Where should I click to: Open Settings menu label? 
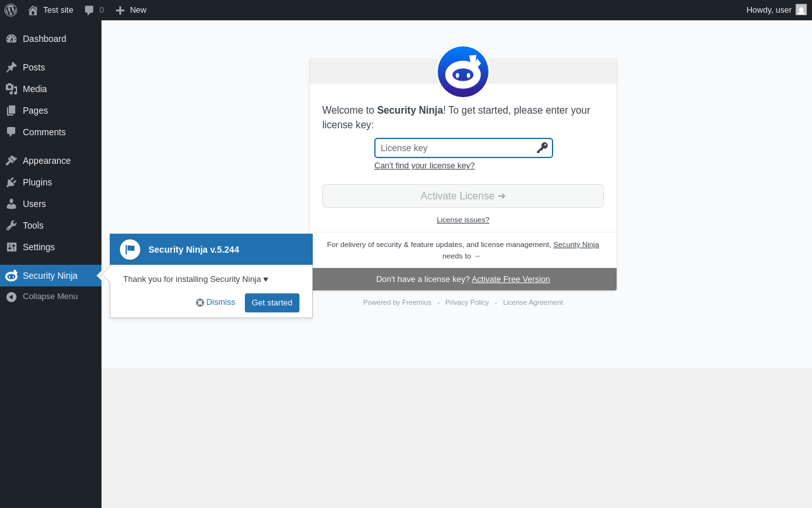click(x=39, y=247)
